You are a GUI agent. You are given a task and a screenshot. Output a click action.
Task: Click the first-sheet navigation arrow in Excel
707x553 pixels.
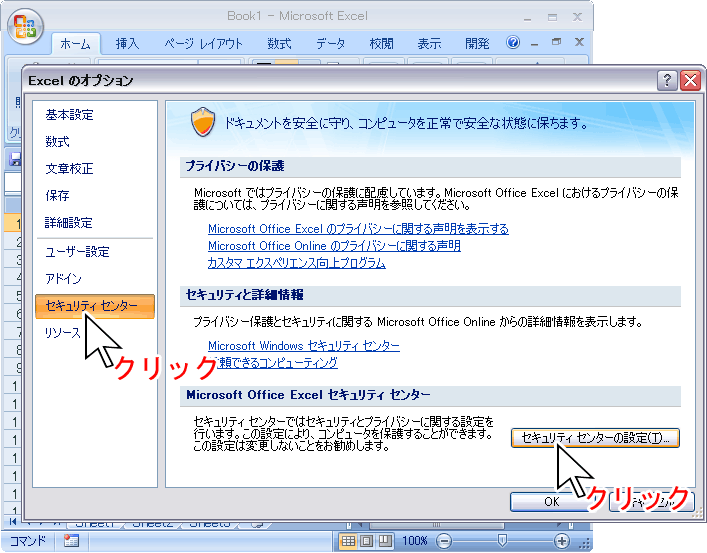pyautogui.click(x=13, y=523)
